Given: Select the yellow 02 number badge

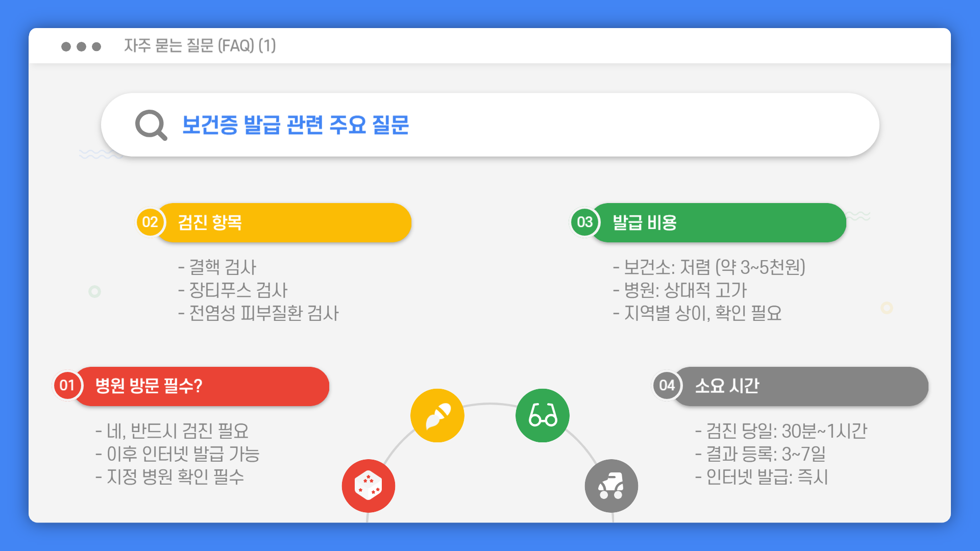Looking at the screenshot, I should [x=150, y=222].
